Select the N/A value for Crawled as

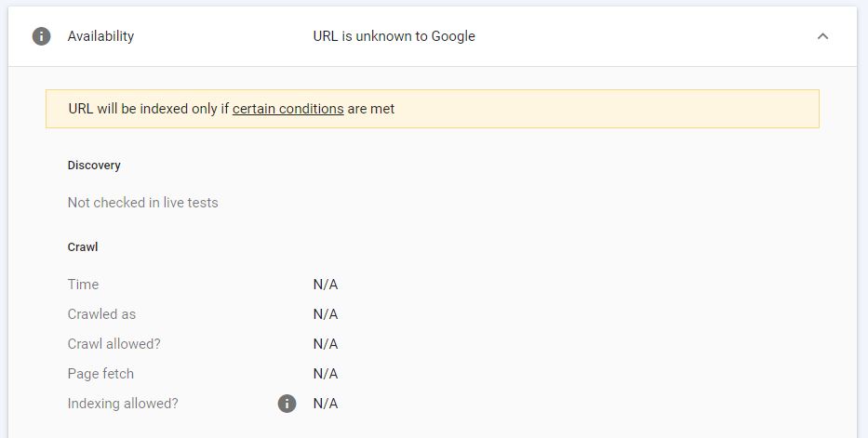tap(326, 314)
